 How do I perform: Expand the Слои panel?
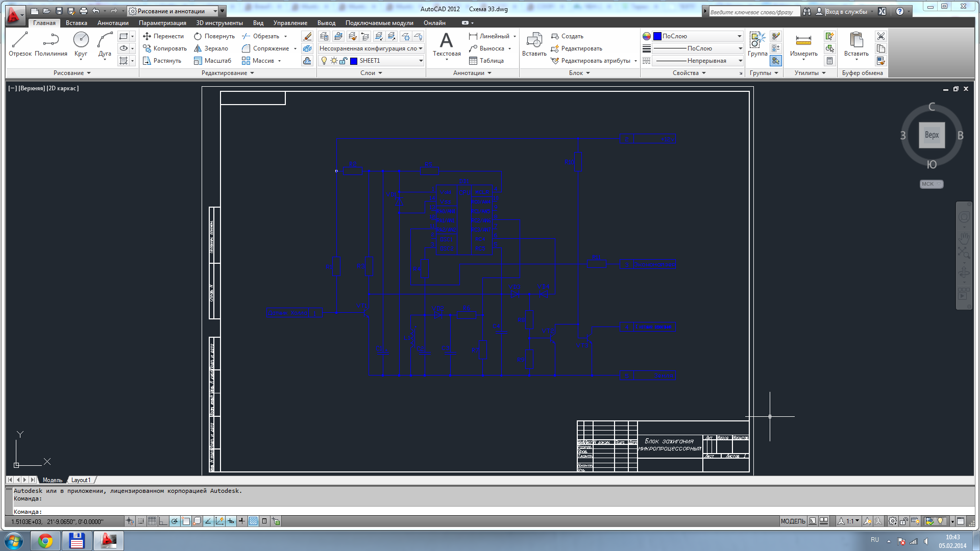coord(371,73)
